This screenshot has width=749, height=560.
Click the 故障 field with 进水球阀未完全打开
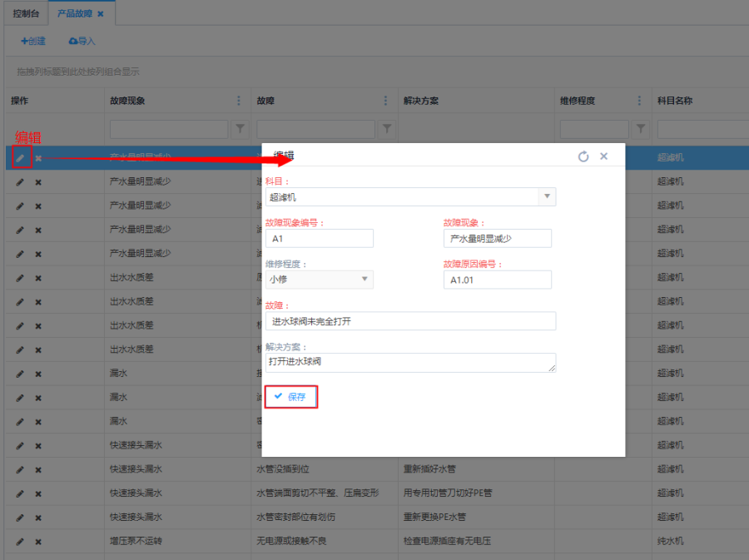409,321
